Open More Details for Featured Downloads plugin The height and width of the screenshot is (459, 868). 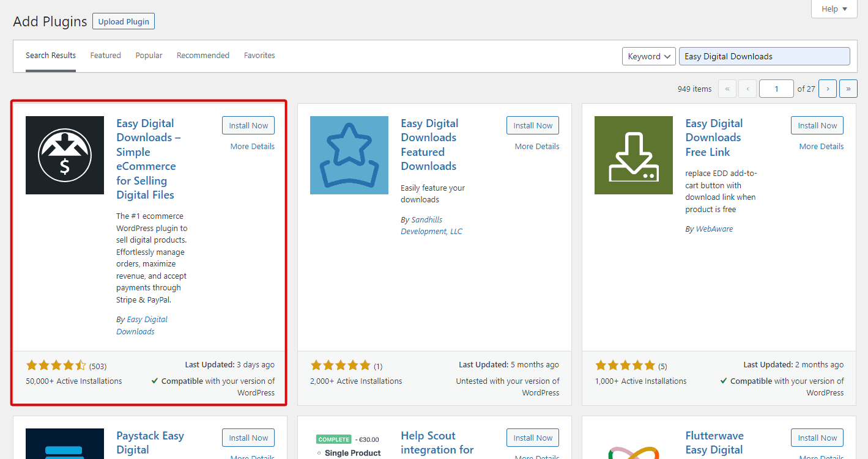pos(536,147)
